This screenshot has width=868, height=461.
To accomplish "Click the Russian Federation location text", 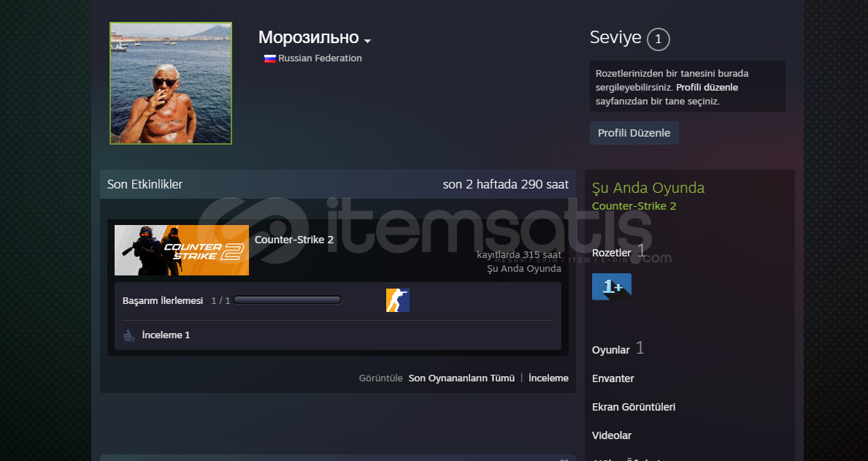I will [320, 58].
